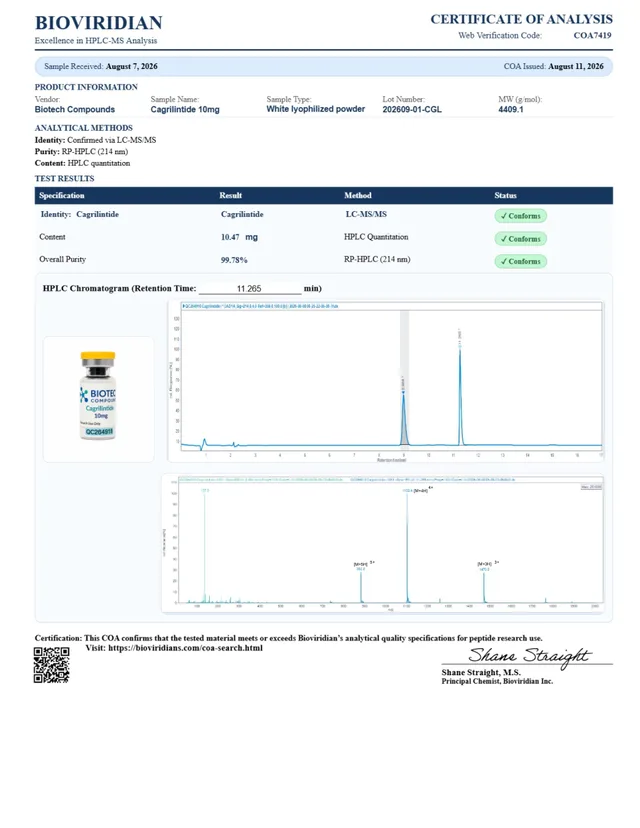
Task: Click the Conforms badge in Overall Purity row
Action: (521, 261)
